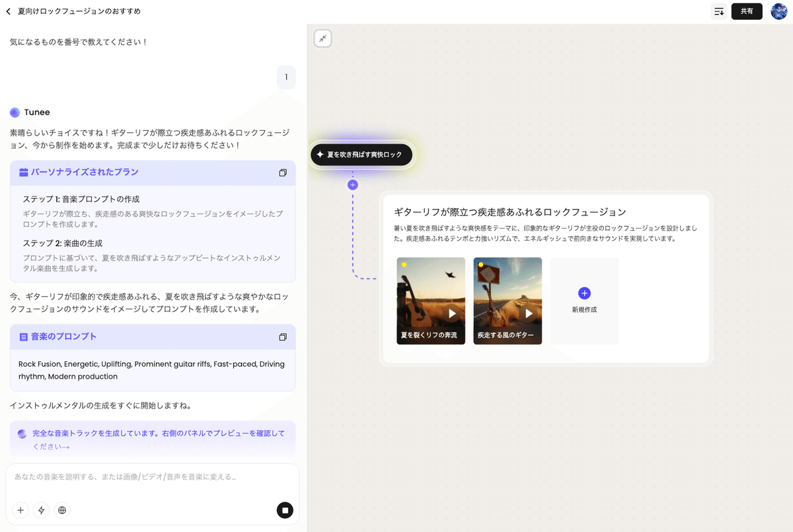The image size is (793, 532).
Task: Click the plus connector below the node
Action: tap(353, 185)
